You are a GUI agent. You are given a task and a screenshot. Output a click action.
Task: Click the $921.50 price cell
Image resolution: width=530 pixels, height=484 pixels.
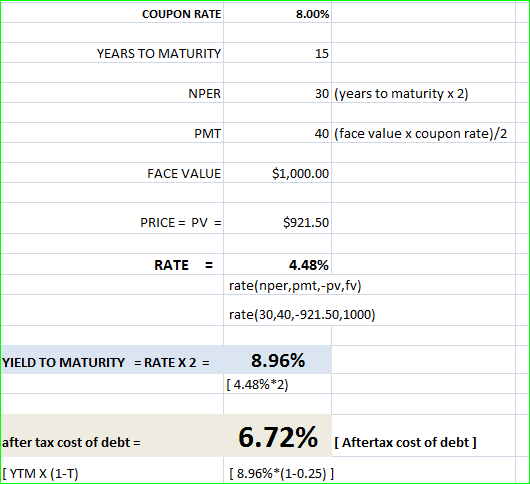coord(306,223)
